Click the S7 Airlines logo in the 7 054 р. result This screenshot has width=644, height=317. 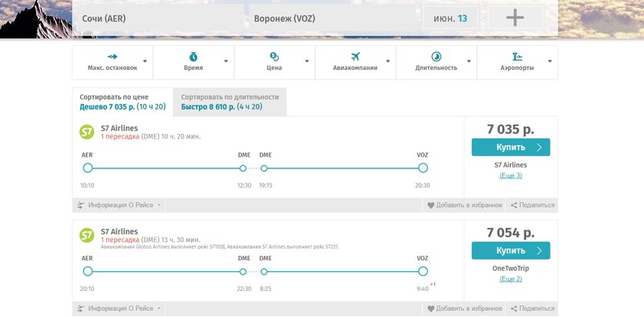[x=87, y=235]
